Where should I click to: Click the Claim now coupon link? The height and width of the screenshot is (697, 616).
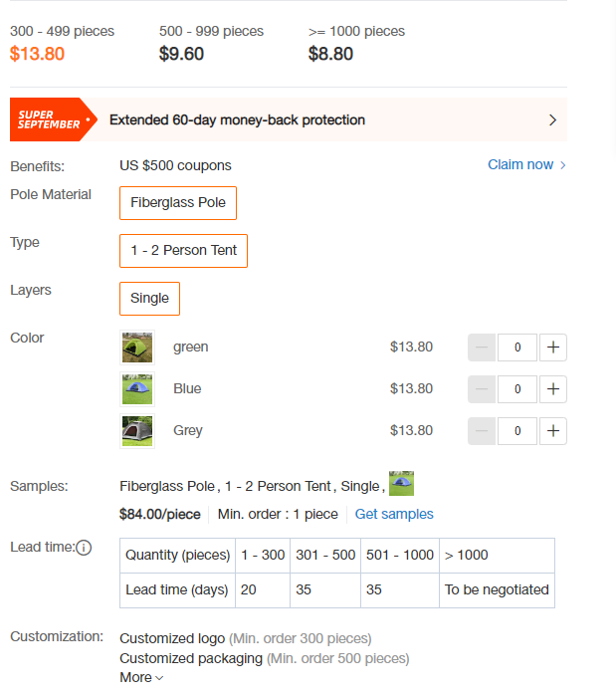[x=526, y=165]
